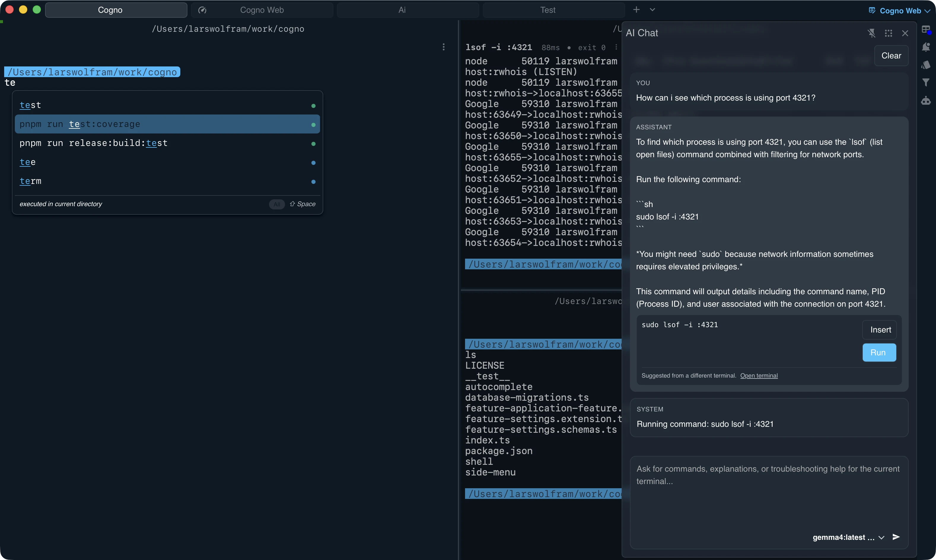Open the kebab menu in the left terminal pane
936x560 pixels.
[x=444, y=47]
